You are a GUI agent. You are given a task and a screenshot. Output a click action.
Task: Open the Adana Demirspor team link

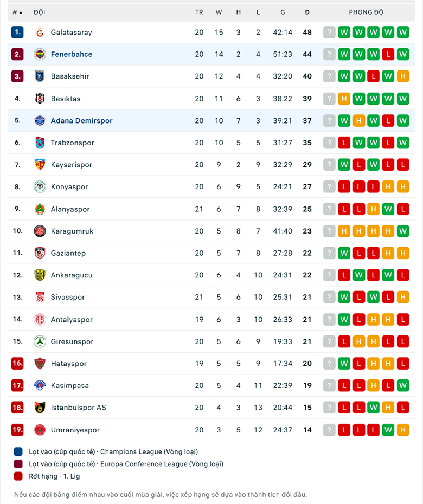(x=81, y=121)
